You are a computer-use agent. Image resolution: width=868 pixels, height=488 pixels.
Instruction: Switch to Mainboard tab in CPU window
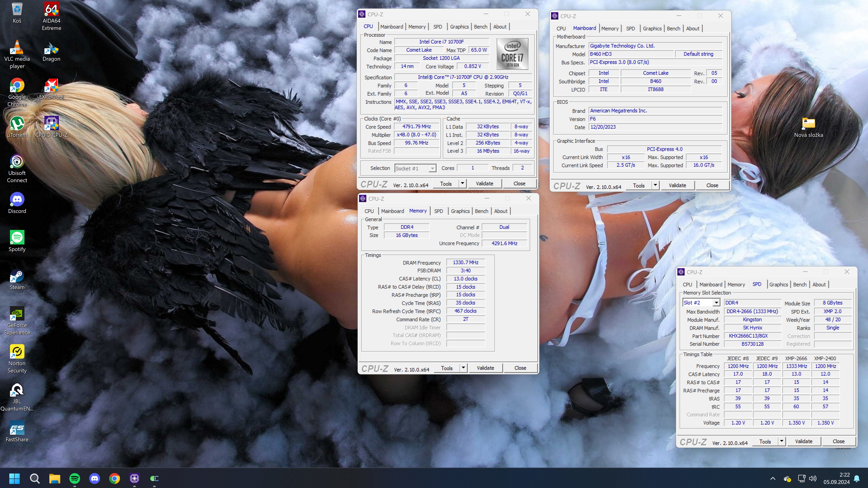391,27
